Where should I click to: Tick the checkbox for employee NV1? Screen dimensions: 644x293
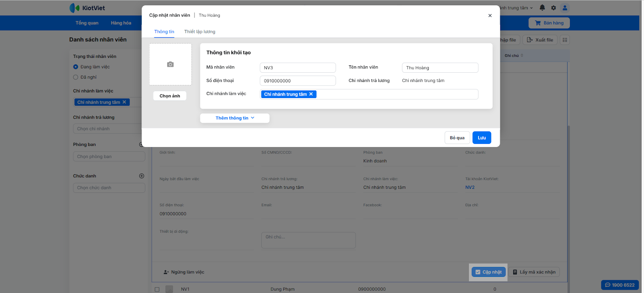pos(157,289)
